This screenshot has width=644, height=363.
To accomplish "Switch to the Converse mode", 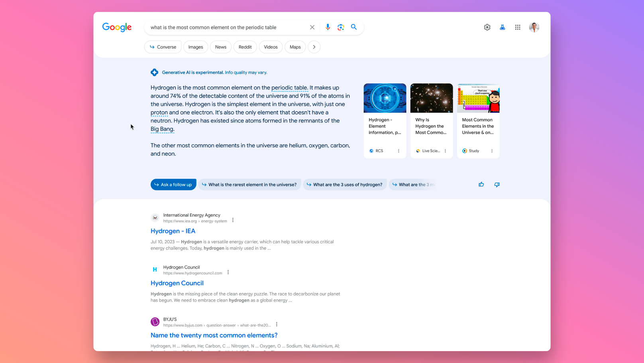I will tap(163, 47).
